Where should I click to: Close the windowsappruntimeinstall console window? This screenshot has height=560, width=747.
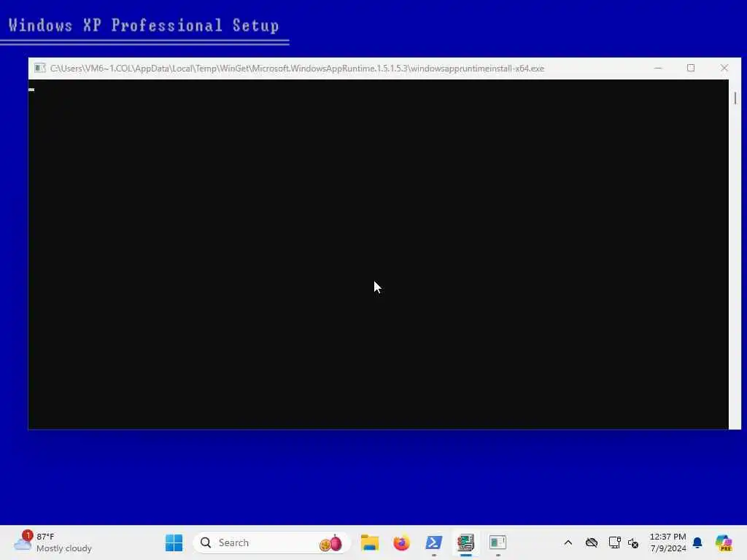point(724,68)
